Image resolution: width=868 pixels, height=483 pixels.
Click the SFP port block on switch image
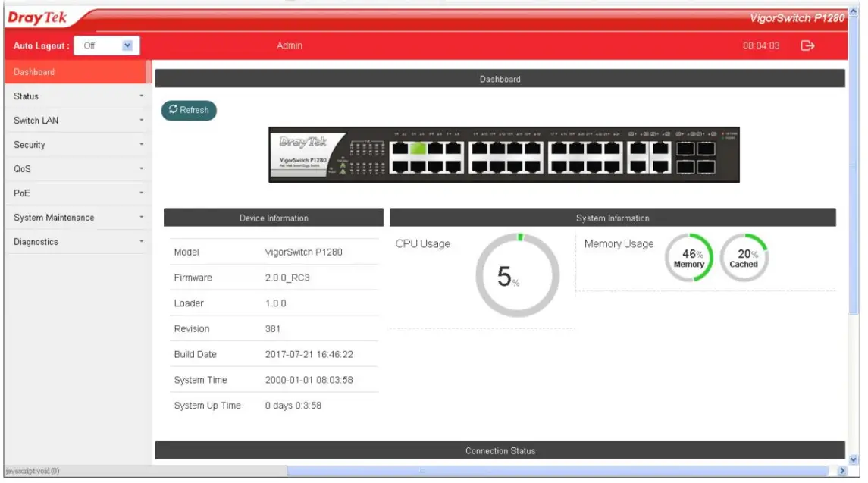(695, 157)
